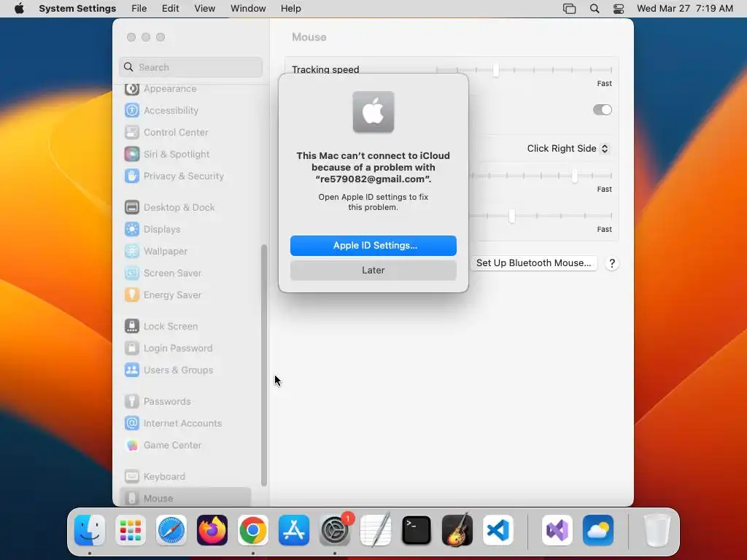Click Later to dismiss dialog
Viewport: 747px width, 560px height.
pyautogui.click(x=373, y=271)
